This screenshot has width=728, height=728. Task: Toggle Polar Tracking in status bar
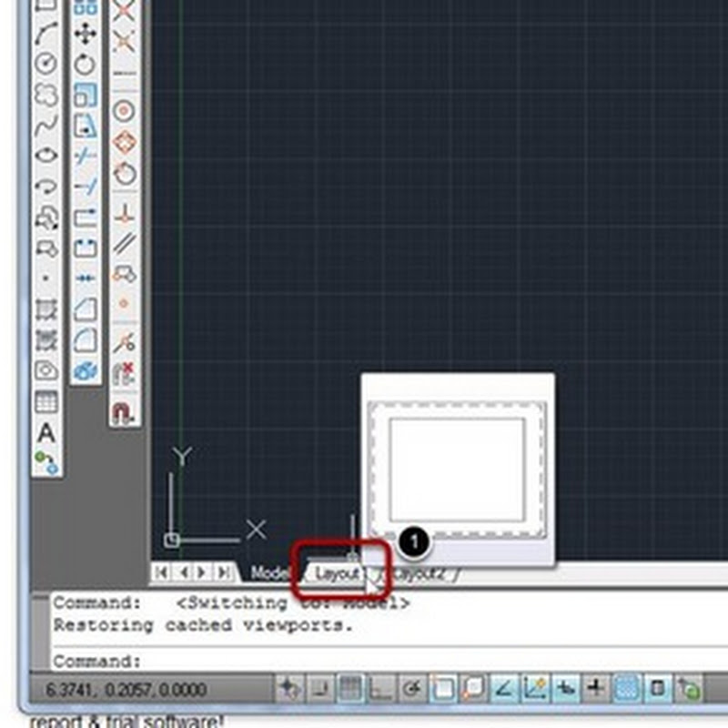tap(412, 688)
